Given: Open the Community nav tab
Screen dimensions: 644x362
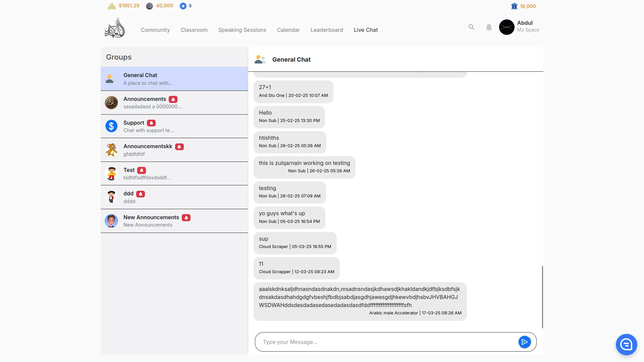Looking at the screenshot, I should click(155, 30).
